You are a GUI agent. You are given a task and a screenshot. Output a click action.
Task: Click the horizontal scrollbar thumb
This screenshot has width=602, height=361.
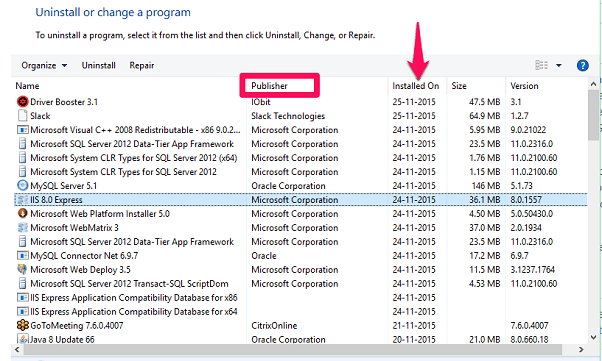pos(293,349)
